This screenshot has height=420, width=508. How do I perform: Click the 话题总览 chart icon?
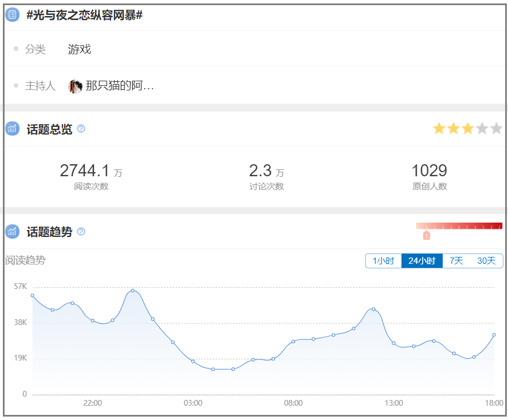click(12, 129)
